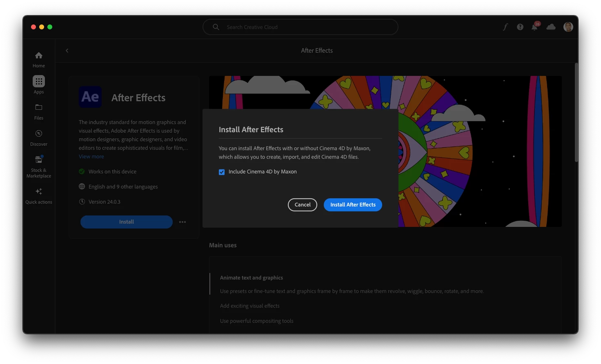601x364 pixels.
Task: Open Quick actions in sidebar
Action: (x=39, y=196)
